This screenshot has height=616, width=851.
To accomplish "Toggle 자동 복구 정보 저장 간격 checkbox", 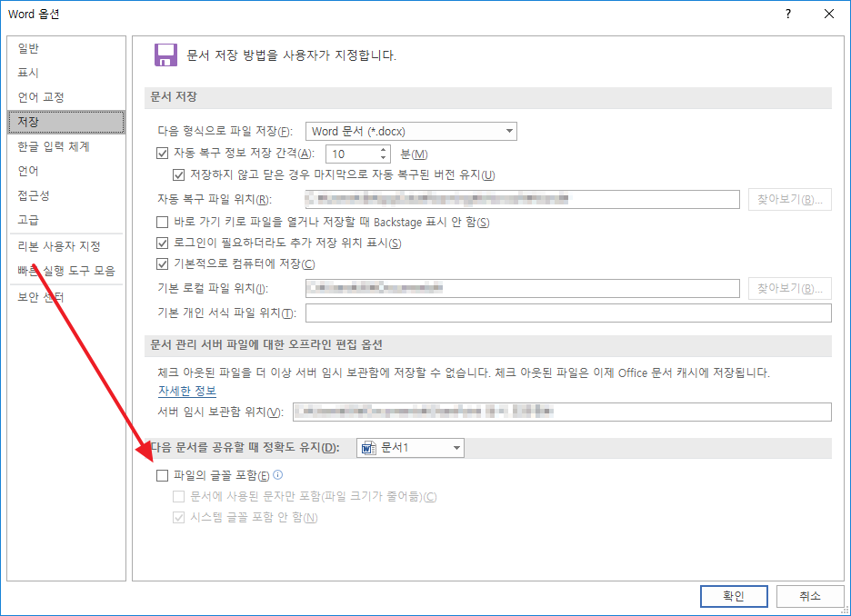I will (162, 154).
